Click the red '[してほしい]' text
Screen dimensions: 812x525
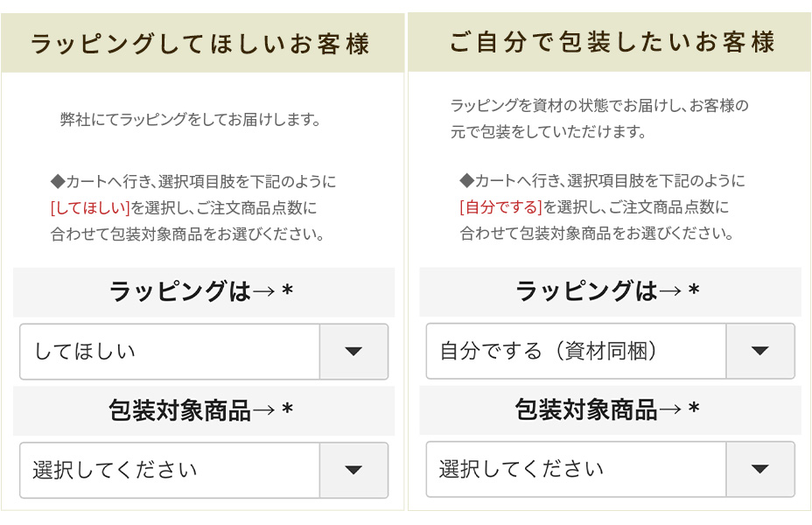pos(90,208)
